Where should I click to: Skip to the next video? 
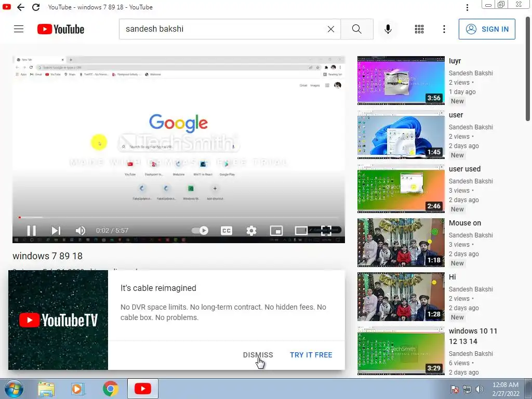(56, 231)
